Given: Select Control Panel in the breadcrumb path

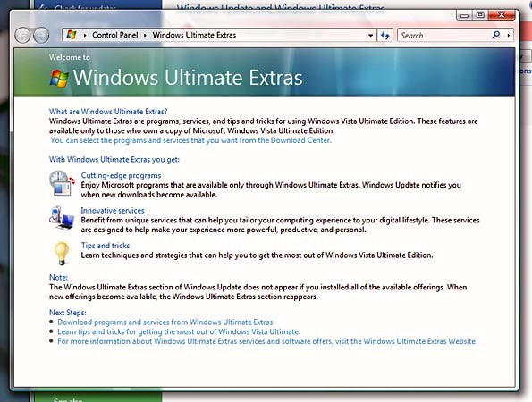Looking at the screenshot, I should pos(115,35).
